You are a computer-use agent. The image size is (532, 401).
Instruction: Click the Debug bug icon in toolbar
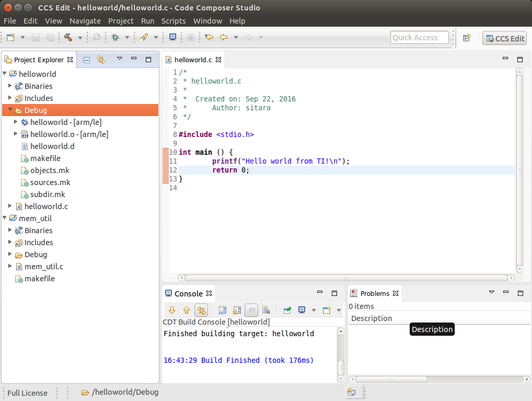tap(115, 38)
